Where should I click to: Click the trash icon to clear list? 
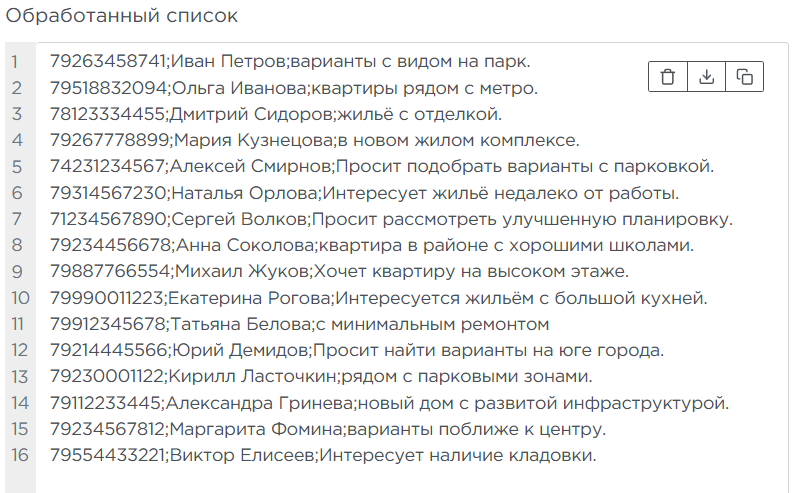(x=668, y=77)
